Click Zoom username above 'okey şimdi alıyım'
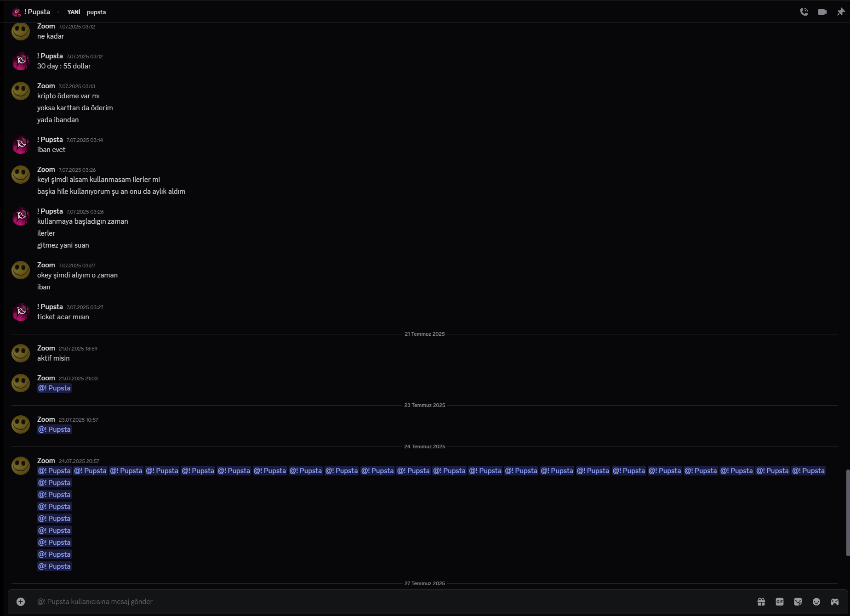 point(46,265)
